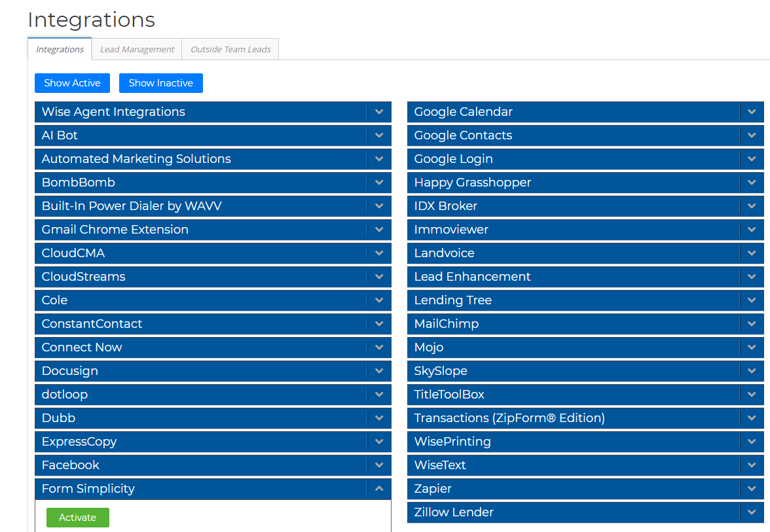Expand Wise Agent Integrations via its chevron

(x=379, y=111)
